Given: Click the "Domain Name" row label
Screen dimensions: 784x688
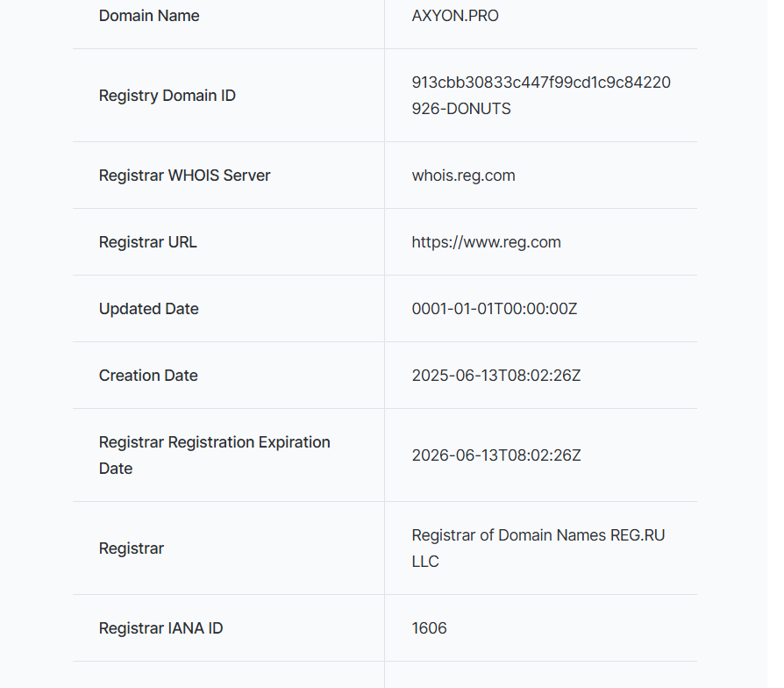Looking at the screenshot, I should click(149, 16).
